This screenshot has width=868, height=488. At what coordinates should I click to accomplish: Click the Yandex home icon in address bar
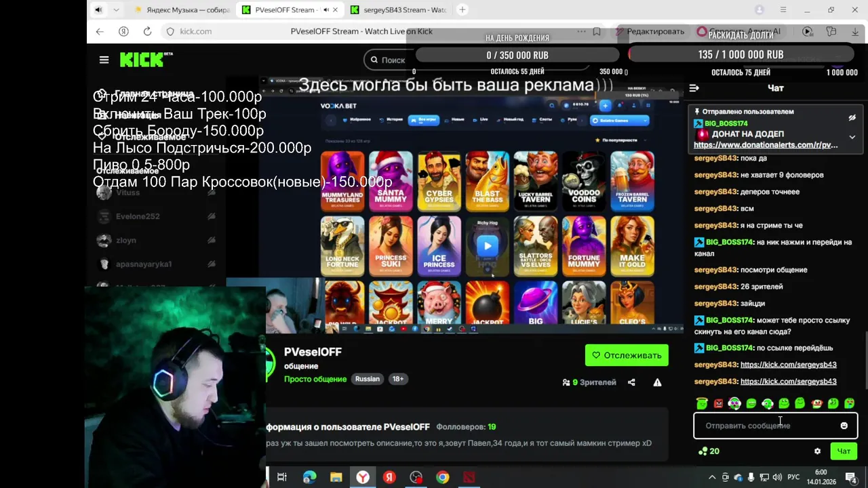pos(123,31)
